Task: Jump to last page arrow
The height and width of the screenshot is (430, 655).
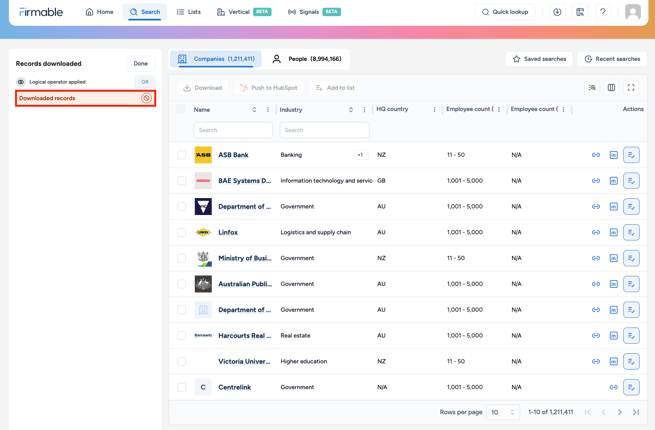Action: pyautogui.click(x=636, y=412)
